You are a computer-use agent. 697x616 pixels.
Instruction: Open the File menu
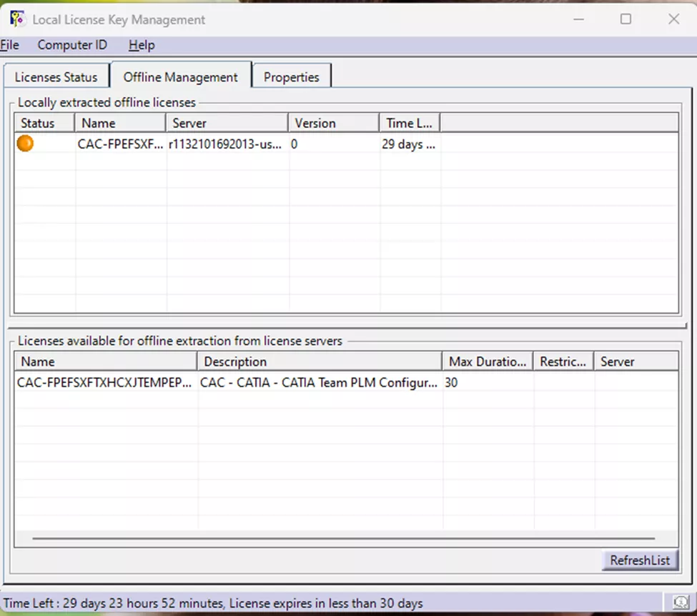[x=9, y=44]
